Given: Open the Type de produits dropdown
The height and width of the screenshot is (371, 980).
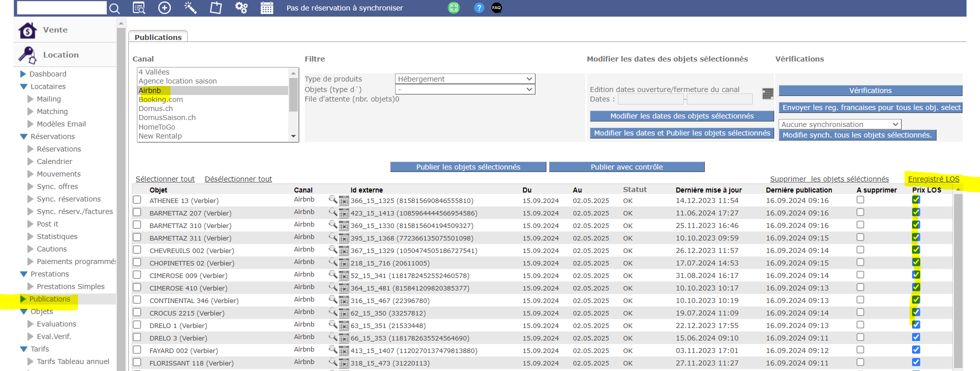Looking at the screenshot, I should pos(465,79).
